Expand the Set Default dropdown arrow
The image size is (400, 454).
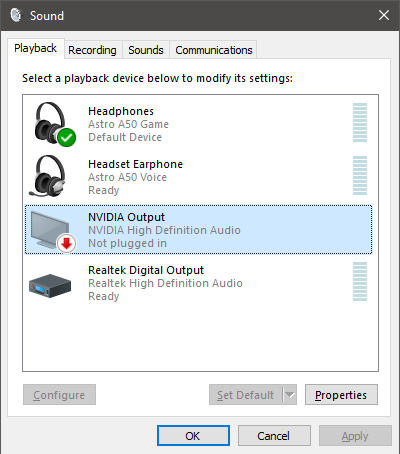pyautogui.click(x=290, y=395)
